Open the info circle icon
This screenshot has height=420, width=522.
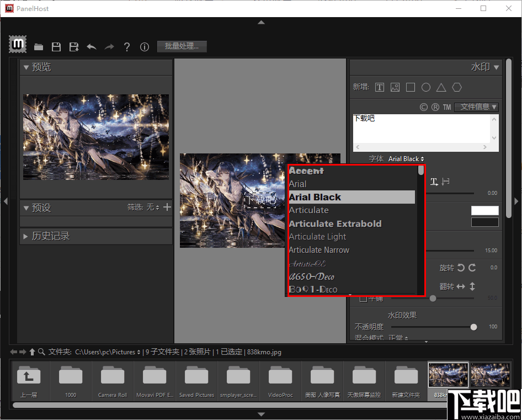point(145,47)
